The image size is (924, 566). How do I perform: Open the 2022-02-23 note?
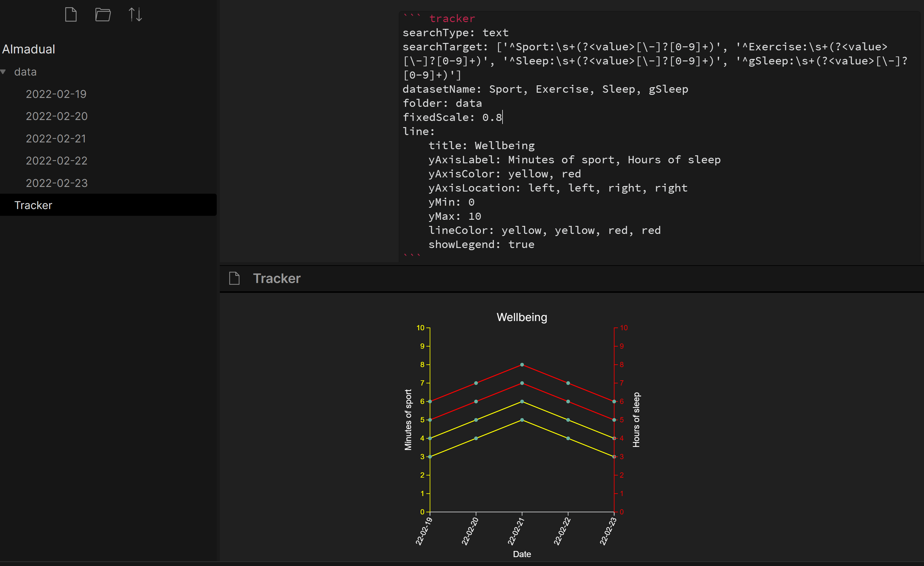56,183
